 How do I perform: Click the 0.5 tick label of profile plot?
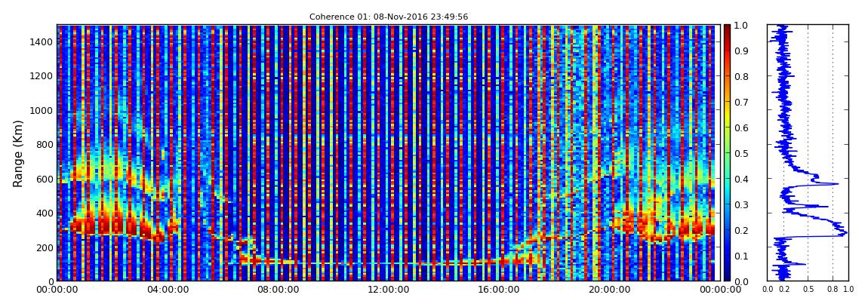point(808,290)
